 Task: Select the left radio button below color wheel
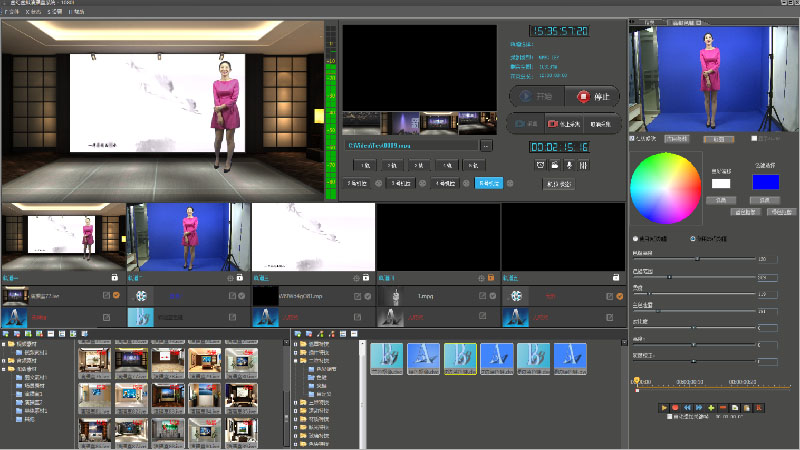tap(635, 238)
